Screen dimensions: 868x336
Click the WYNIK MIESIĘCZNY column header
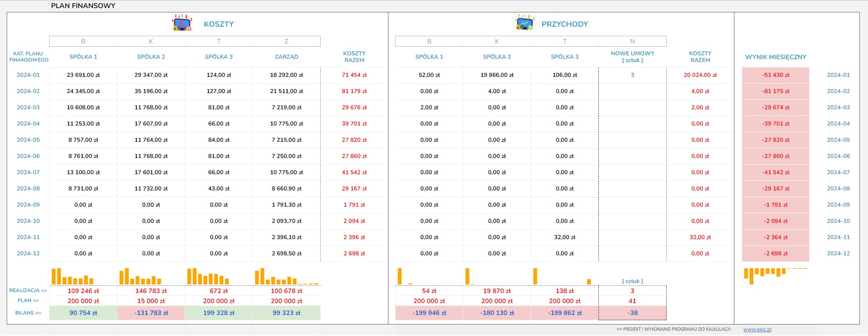775,57
